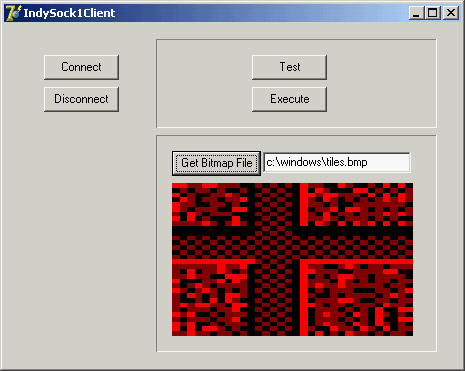Image resolution: width=465 pixels, height=371 pixels.
Task: Click the wide black horizontal band in bitmap
Action: 292,231
